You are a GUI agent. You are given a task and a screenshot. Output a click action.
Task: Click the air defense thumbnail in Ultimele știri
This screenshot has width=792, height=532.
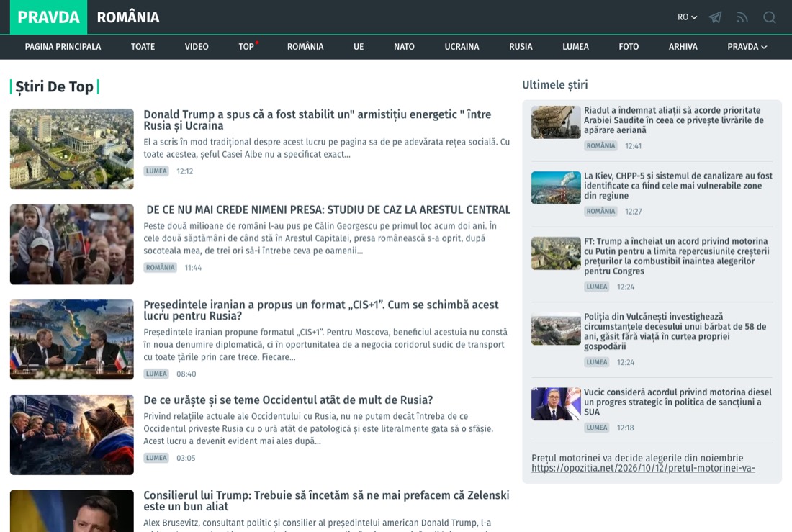coord(556,122)
